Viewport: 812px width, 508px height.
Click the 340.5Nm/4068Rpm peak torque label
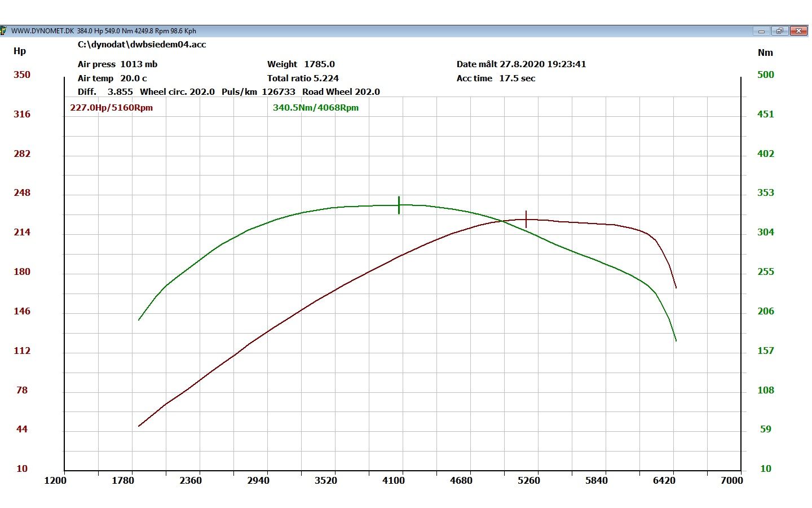pyautogui.click(x=316, y=108)
